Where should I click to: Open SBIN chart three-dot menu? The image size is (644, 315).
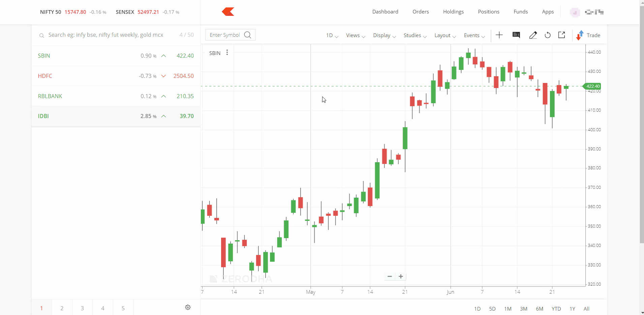(x=227, y=53)
